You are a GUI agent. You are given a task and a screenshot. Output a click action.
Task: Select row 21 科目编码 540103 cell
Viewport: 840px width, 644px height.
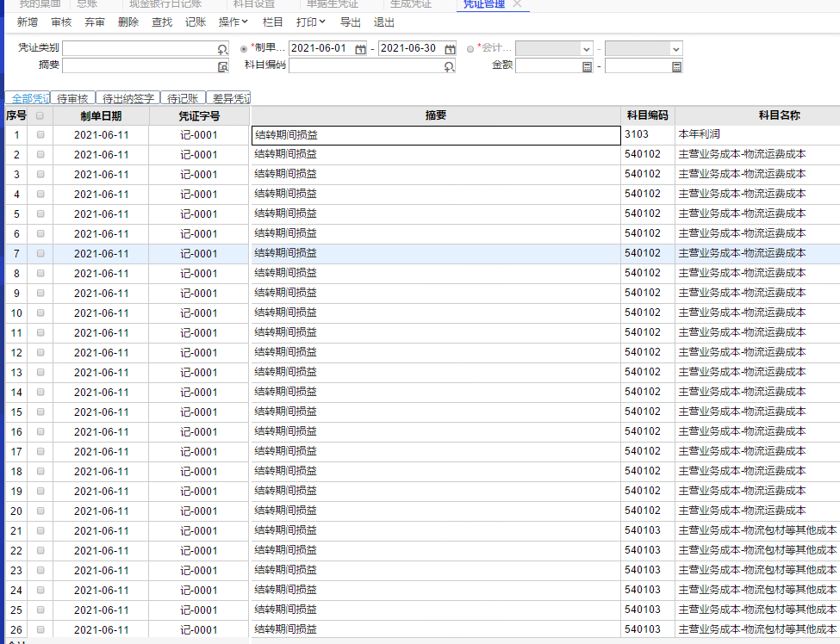point(648,531)
